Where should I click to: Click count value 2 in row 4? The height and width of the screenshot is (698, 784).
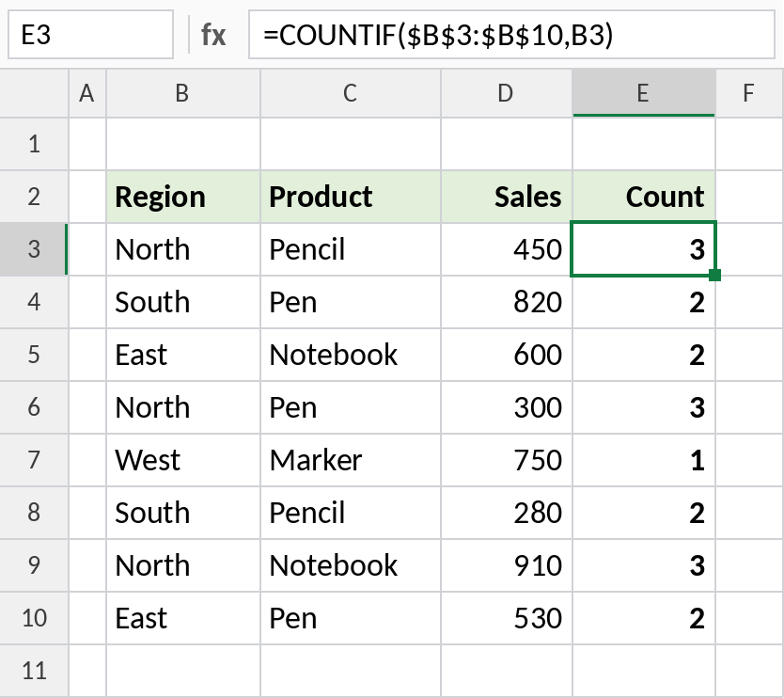coord(644,302)
